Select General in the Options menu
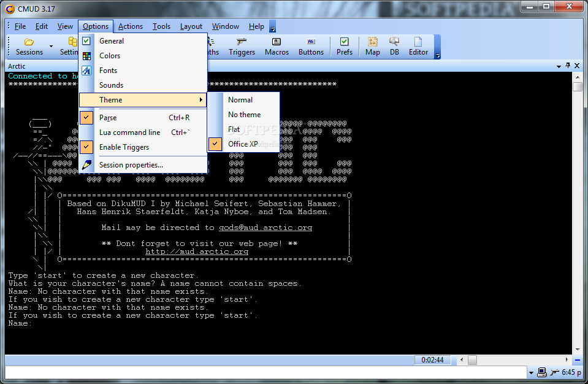The width and height of the screenshot is (588, 384). click(x=143, y=41)
